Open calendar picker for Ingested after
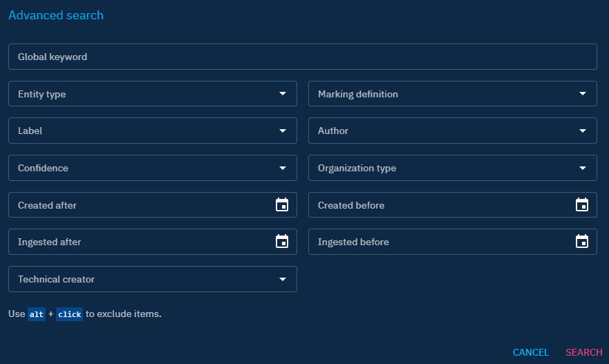This screenshot has width=609, height=364. (282, 242)
